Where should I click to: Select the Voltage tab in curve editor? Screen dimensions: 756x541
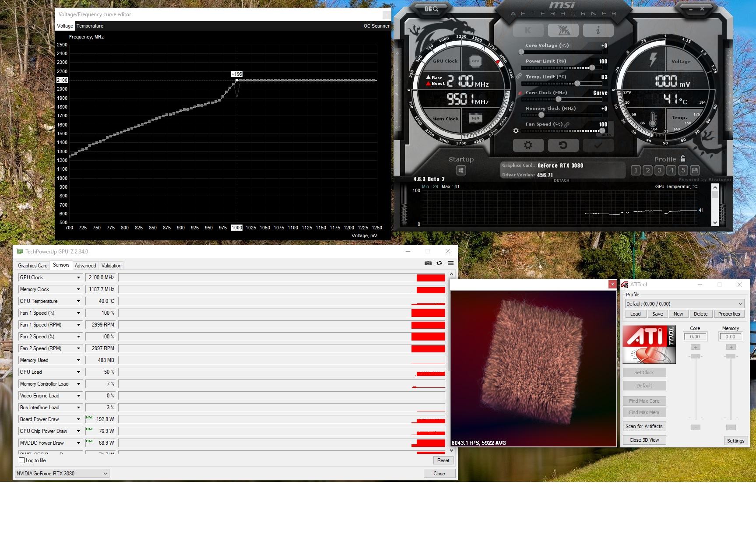tap(65, 26)
